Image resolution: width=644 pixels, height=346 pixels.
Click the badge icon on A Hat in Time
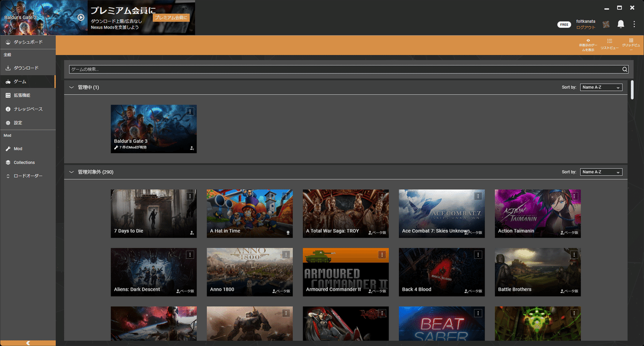tap(288, 233)
